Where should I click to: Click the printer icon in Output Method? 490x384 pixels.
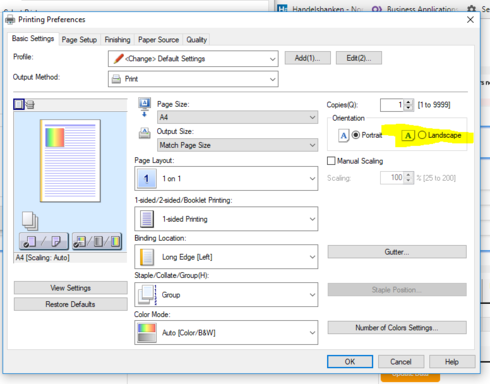(x=116, y=79)
